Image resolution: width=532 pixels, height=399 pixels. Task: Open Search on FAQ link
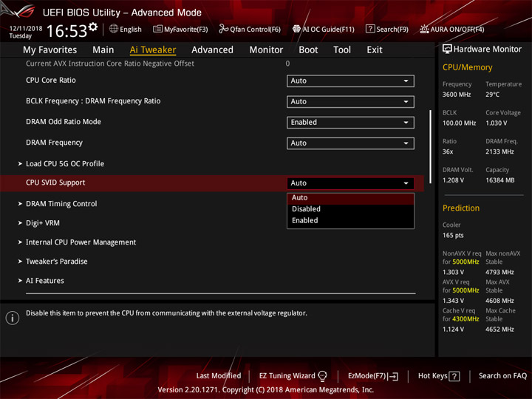pos(503,376)
